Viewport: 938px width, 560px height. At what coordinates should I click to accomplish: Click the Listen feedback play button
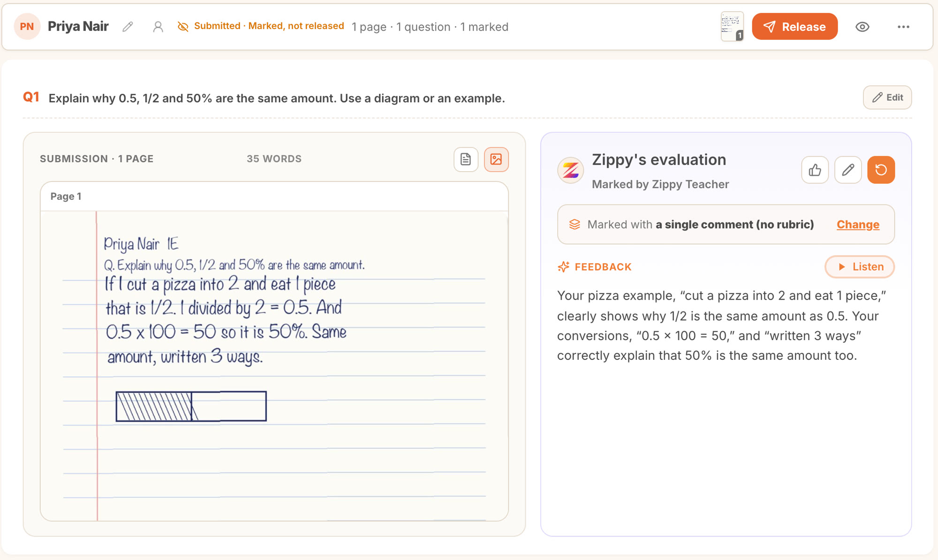(860, 267)
